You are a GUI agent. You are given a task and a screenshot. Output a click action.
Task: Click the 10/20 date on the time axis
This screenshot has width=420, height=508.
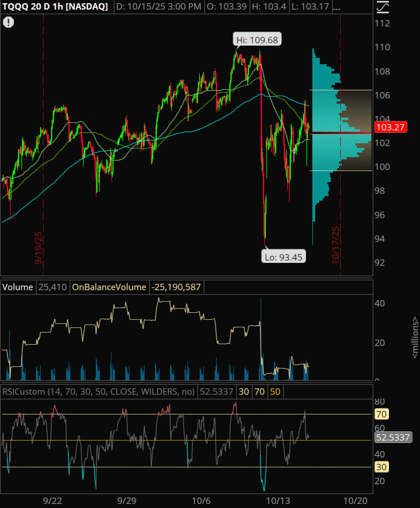click(356, 501)
